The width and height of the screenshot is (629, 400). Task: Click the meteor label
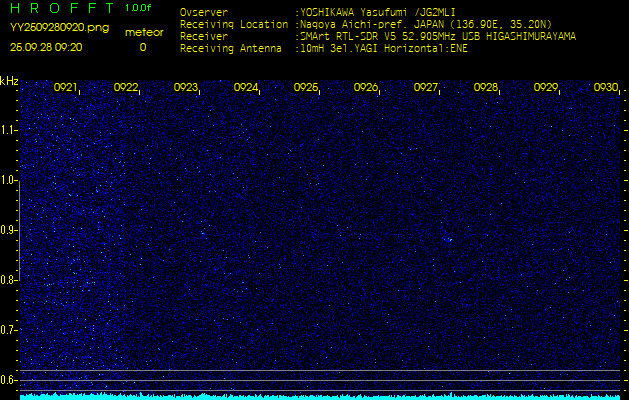click(144, 33)
